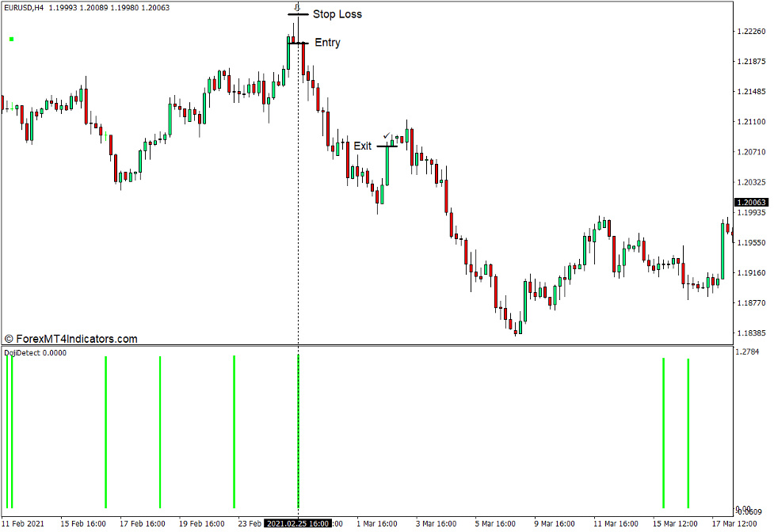Click the down arrow sell signal icon

pos(297,6)
